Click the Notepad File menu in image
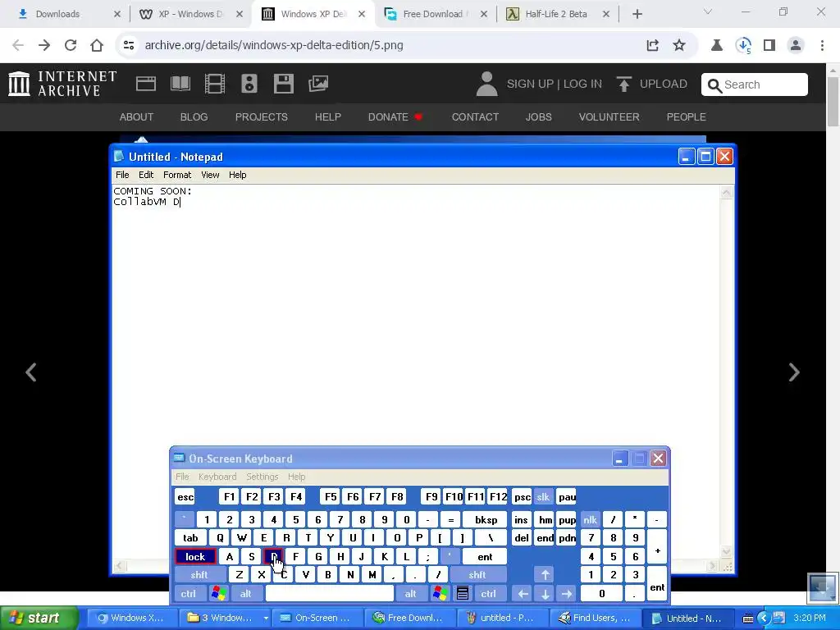Screen dimensions: 840x630 122,175
